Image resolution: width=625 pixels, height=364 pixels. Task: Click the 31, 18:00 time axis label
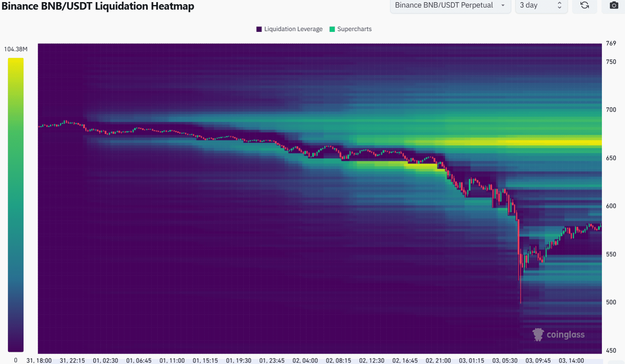[x=39, y=360]
